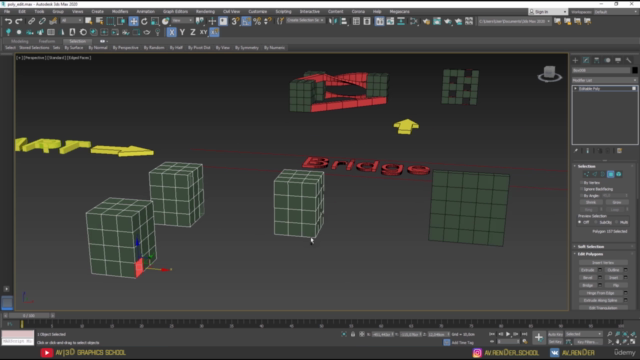The width and height of the screenshot is (640, 360).
Task: Select the Off preview selection radio
Action: 580,222
